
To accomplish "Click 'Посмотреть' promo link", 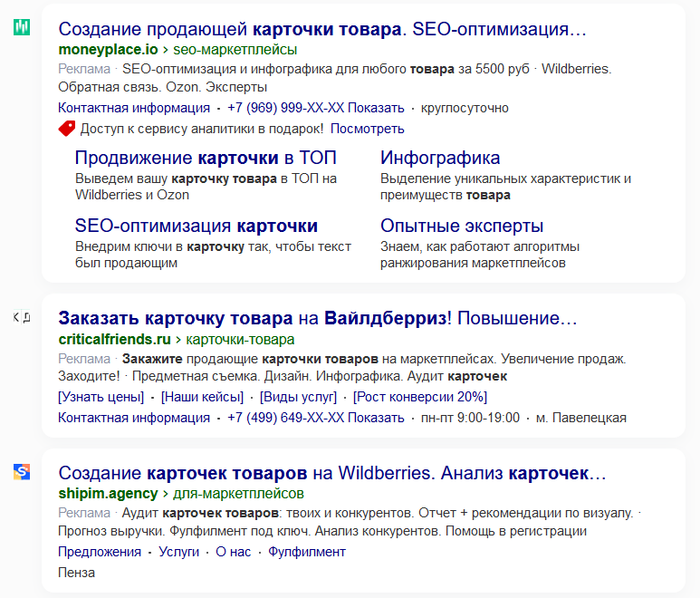I will click(x=367, y=129).
